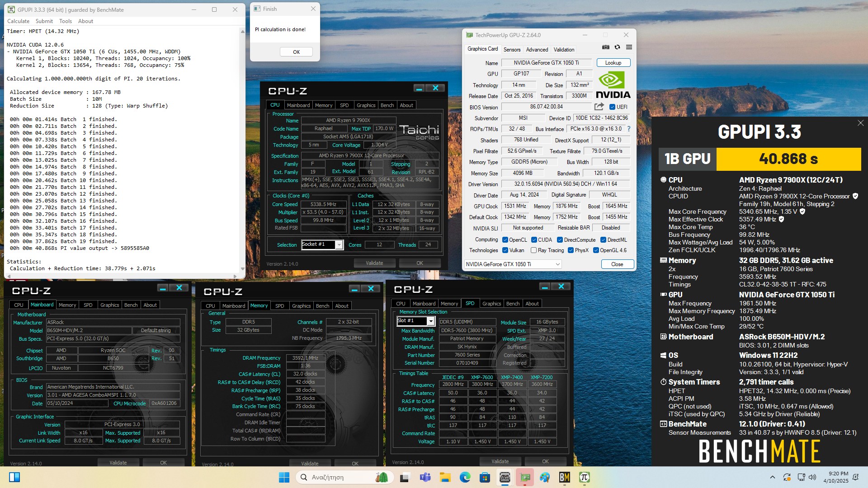Click the BIOS share/export icon in GPU-Z

point(599,107)
